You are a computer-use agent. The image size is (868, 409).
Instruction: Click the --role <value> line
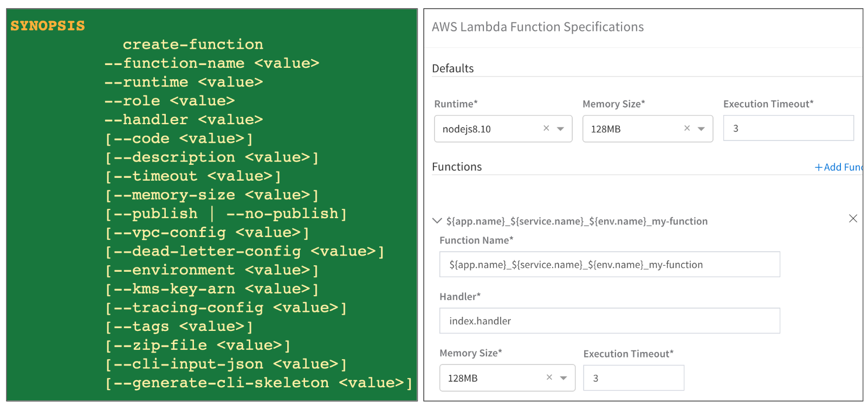(170, 100)
